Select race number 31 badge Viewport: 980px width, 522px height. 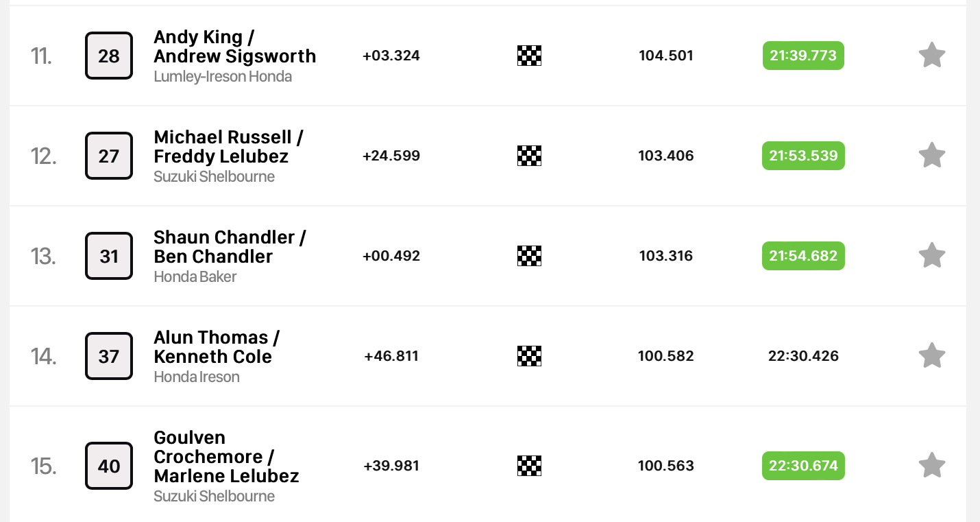point(109,256)
